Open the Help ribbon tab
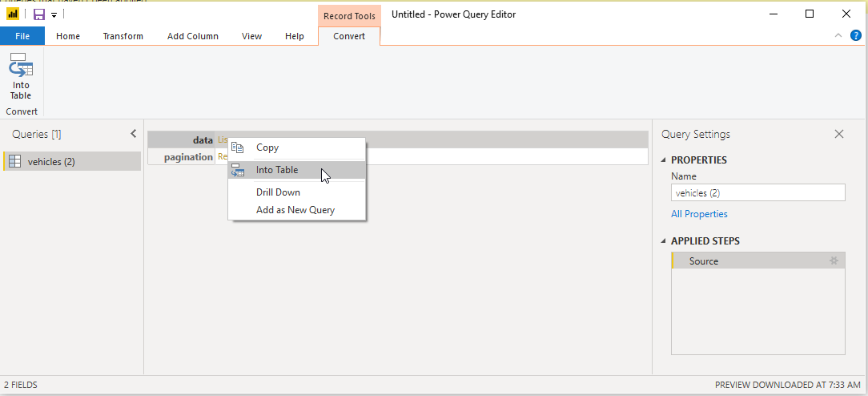 point(295,36)
